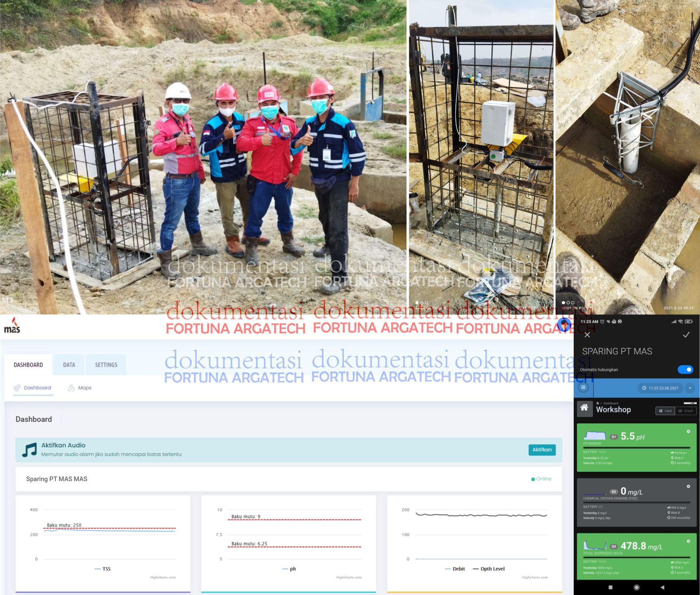Open settings gear on Total Suspended Solid card
This screenshot has width=700, height=595.
tap(688, 541)
